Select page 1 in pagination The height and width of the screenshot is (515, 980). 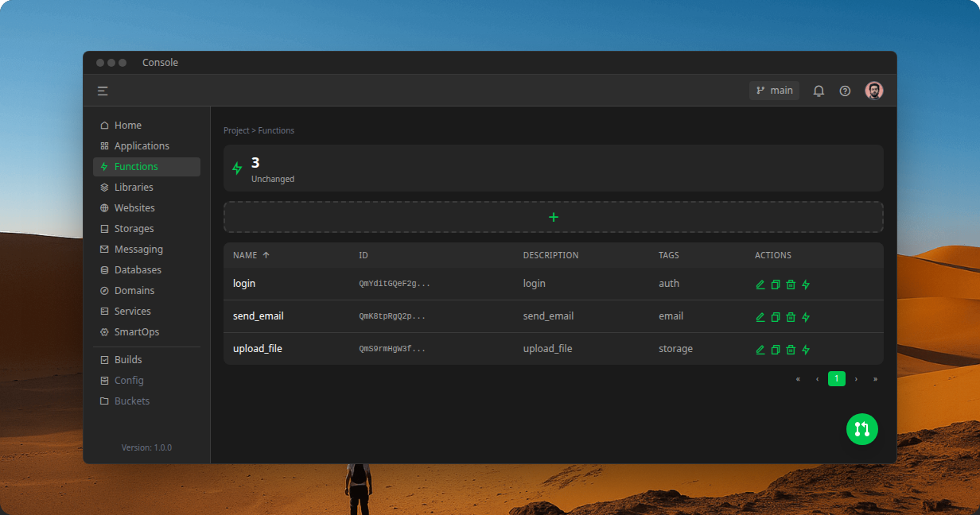click(837, 379)
